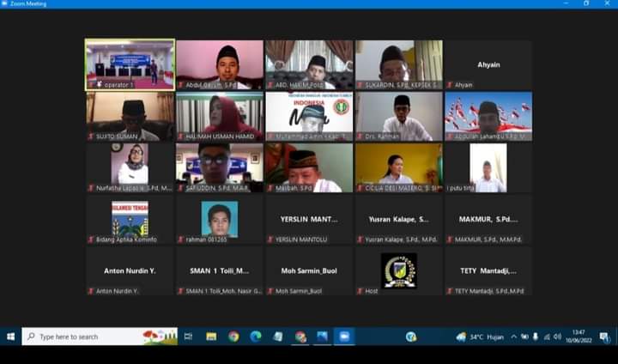Open Task View on the taskbar
Screen dimensions: 618x364
click(x=188, y=337)
